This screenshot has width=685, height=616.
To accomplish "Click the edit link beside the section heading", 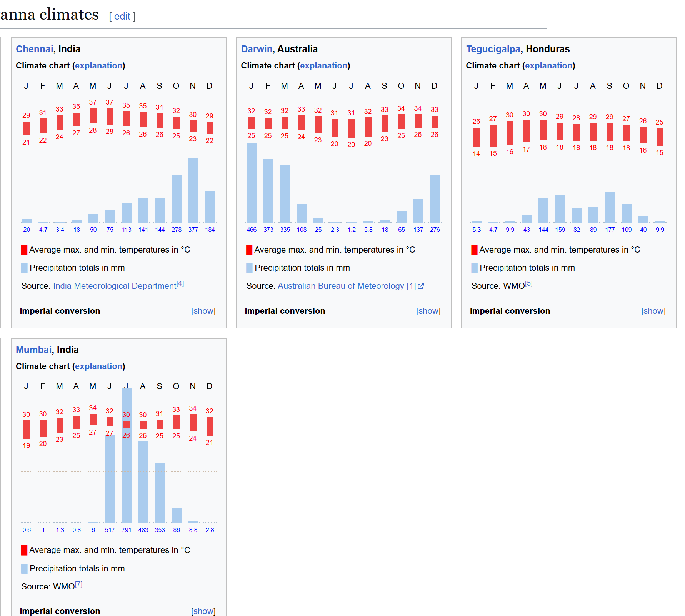I will coord(122,17).
